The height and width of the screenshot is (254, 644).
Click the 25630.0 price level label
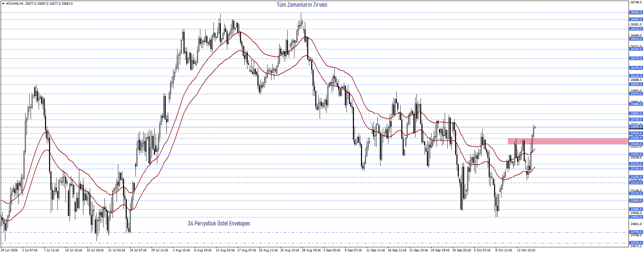(636, 133)
